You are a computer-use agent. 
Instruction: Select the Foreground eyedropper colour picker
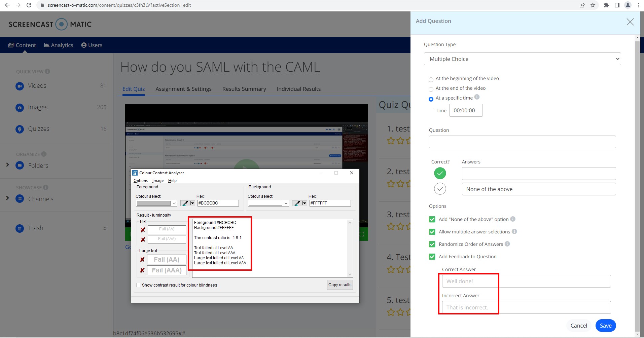185,203
